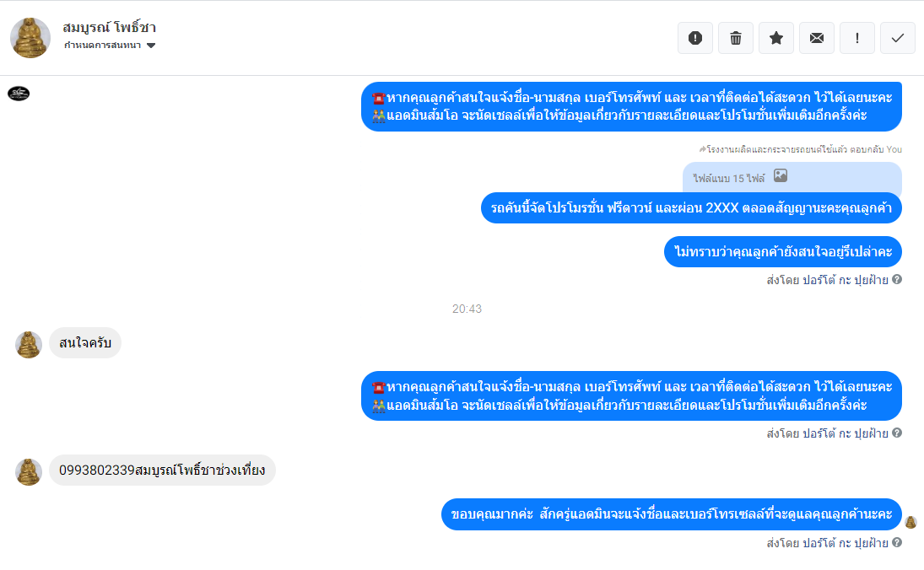Screen dimensions: 924x570
Task: Click the message with phone number 0993802339
Action: 162,470
